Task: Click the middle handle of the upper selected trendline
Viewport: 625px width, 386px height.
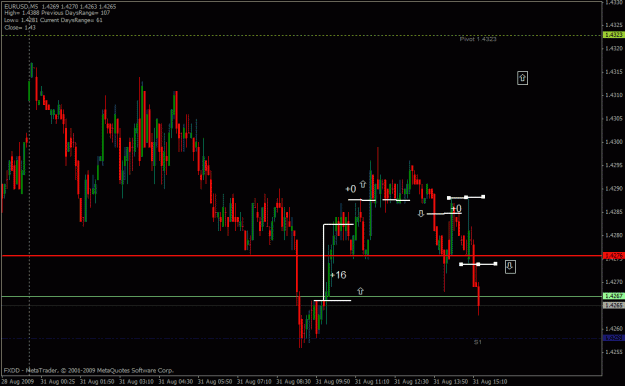Action: [x=466, y=197]
